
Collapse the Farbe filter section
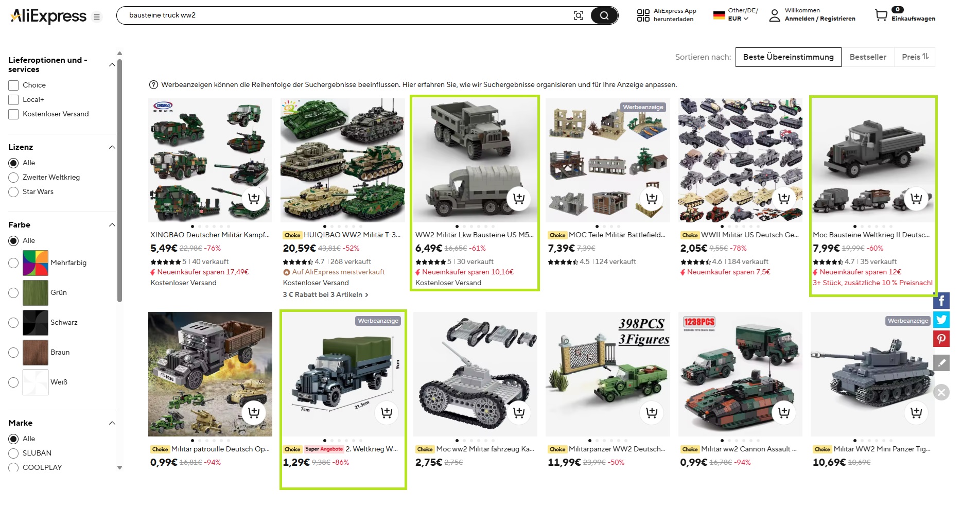pyautogui.click(x=112, y=225)
